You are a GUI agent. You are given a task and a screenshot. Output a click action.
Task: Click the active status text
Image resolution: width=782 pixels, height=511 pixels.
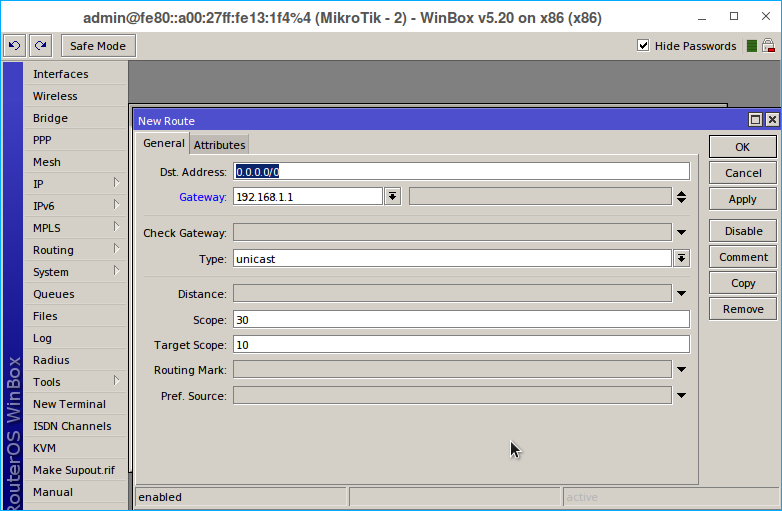582,497
